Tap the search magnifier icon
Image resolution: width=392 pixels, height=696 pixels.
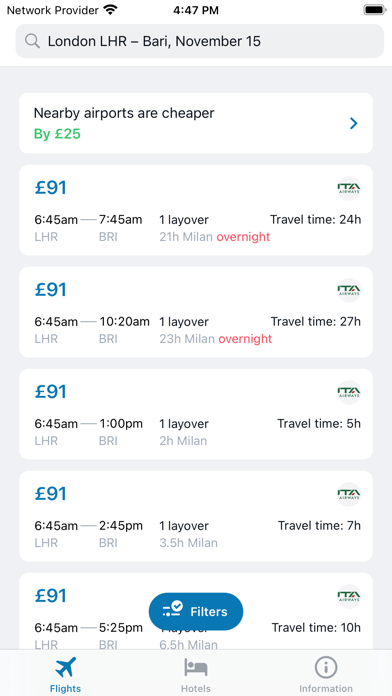(32, 41)
